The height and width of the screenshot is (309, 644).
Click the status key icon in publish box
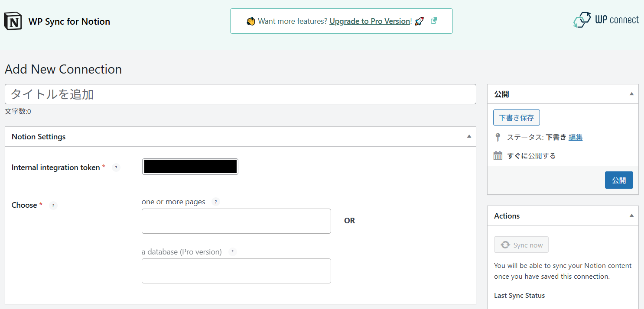pos(498,137)
